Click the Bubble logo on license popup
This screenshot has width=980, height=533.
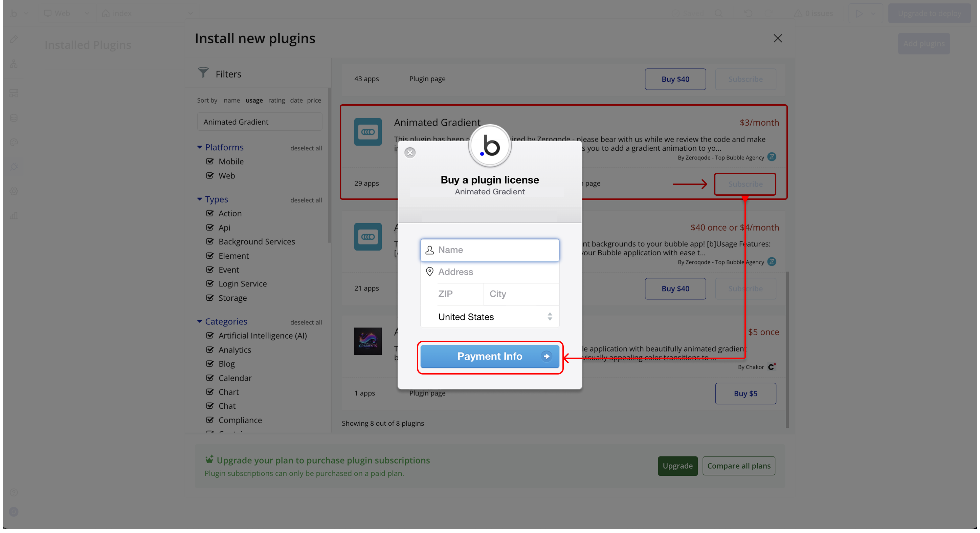(x=490, y=146)
